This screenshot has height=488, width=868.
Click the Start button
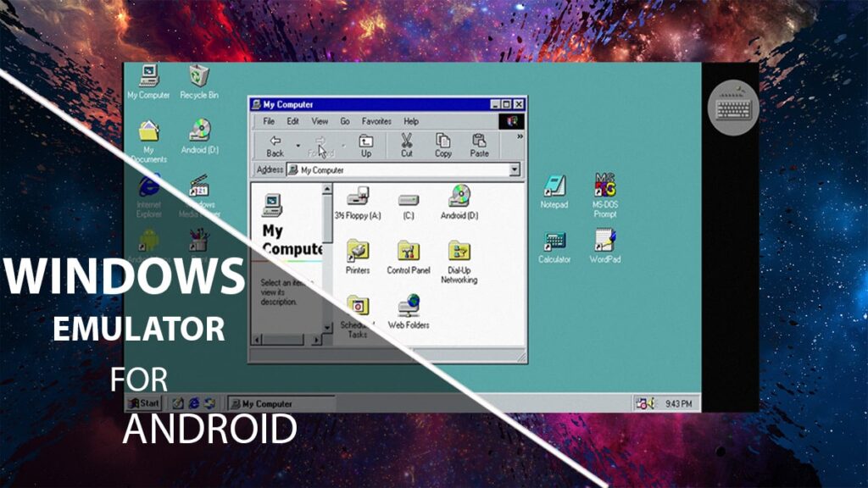[144, 403]
